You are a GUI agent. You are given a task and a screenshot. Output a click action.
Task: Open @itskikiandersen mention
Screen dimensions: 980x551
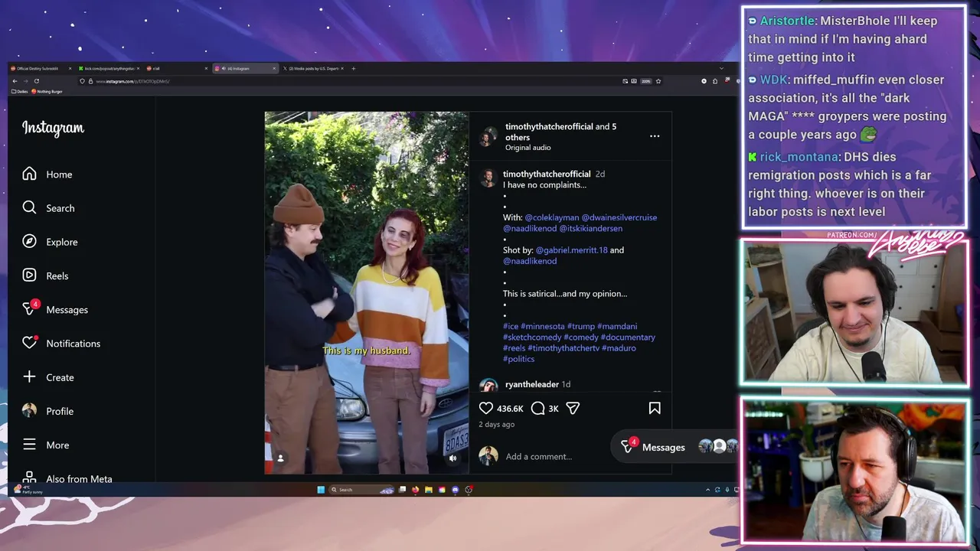pyautogui.click(x=591, y=228)
